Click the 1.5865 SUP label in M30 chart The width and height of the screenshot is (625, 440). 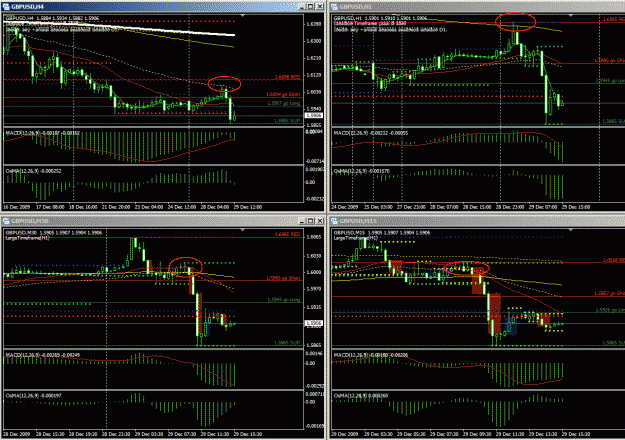[287, 343]
